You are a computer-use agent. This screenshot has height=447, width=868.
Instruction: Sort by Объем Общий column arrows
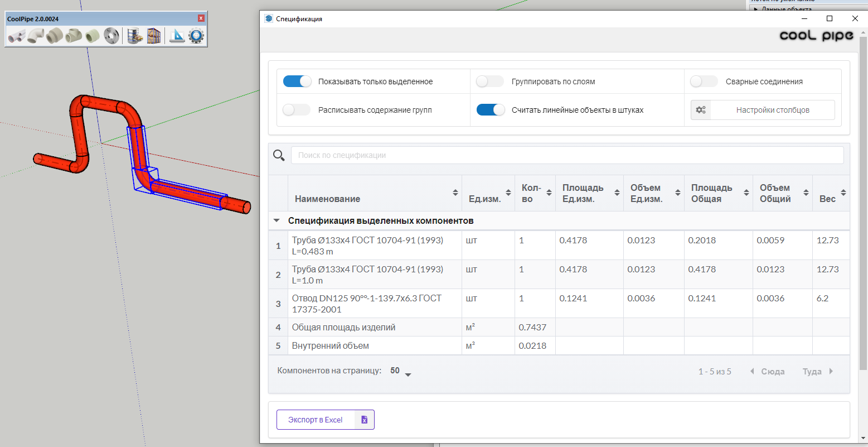point(806,193)
